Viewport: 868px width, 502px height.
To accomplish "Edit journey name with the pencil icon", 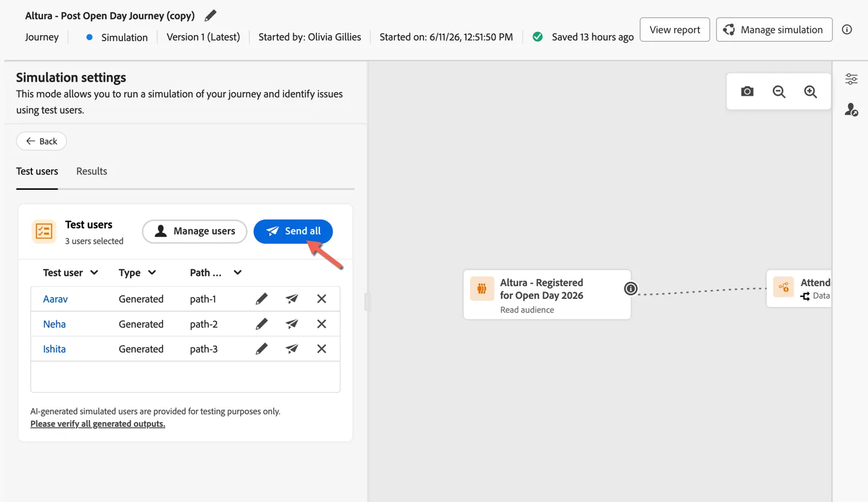I will [x=210, y=16].
